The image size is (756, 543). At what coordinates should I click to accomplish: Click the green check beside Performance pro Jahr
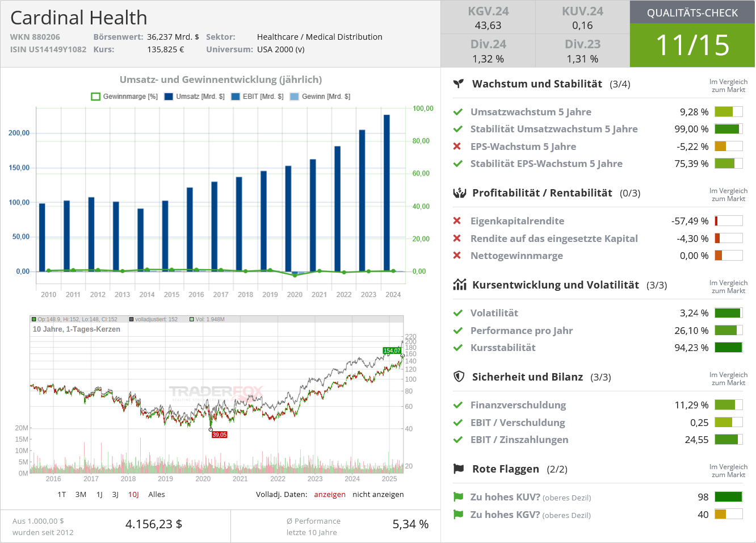coord(457,331)
